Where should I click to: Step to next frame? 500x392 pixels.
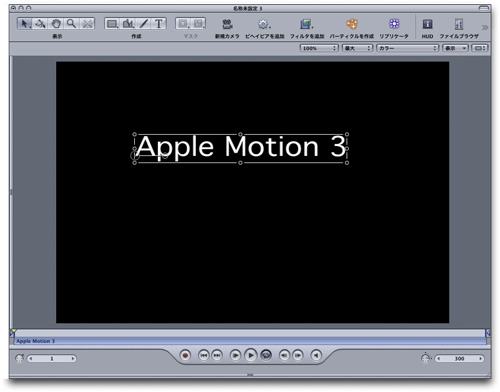(298, 355)
